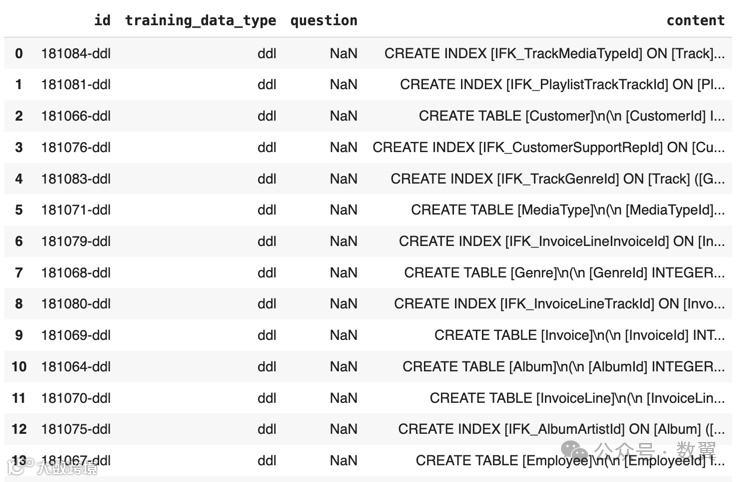The height and width of the screenshot is (482, 741).
Task: Select the IFK_InvoiceLineInvoiceId content cell
Action: 562,241
